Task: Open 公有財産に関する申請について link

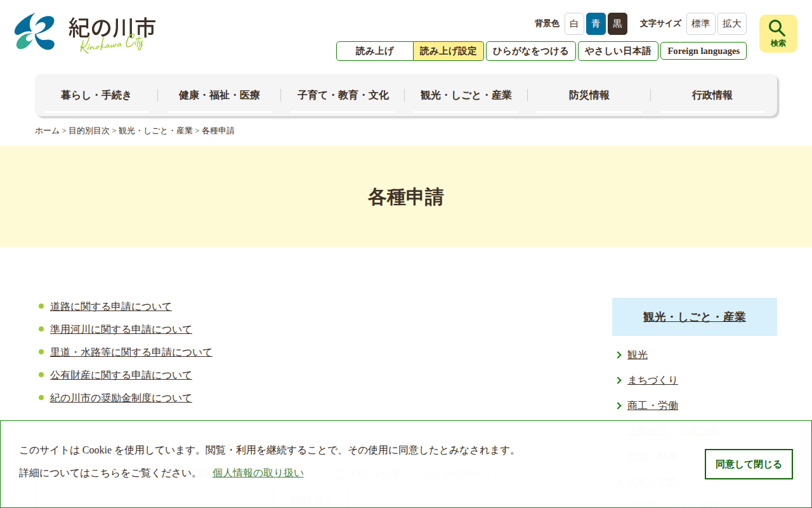Action: click(x=121, y=375)
